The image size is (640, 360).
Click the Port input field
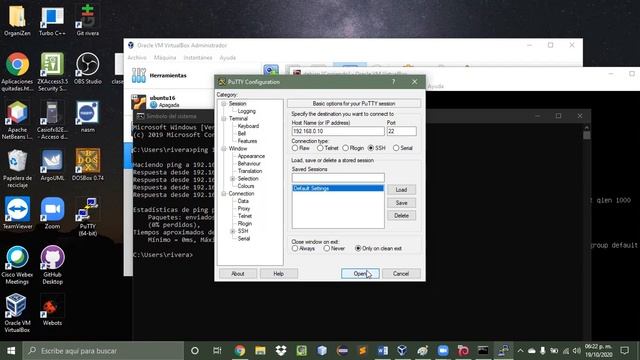tap(402, 131)
